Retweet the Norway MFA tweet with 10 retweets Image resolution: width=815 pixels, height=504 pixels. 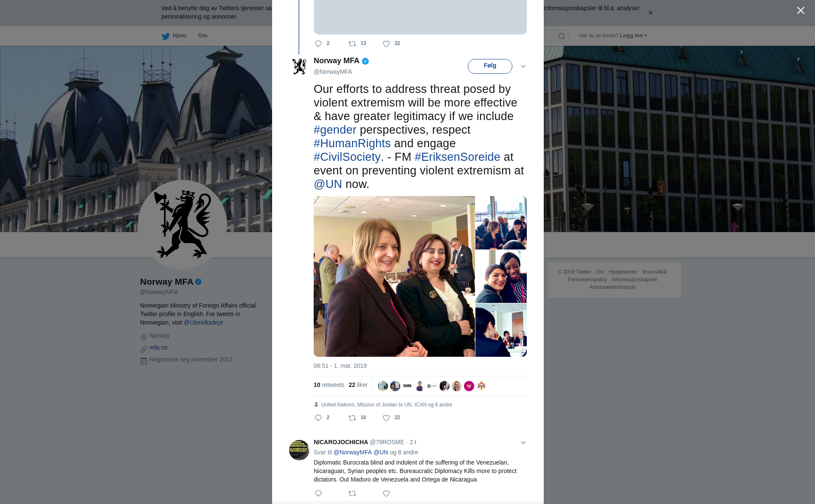(x=352, y=418)
